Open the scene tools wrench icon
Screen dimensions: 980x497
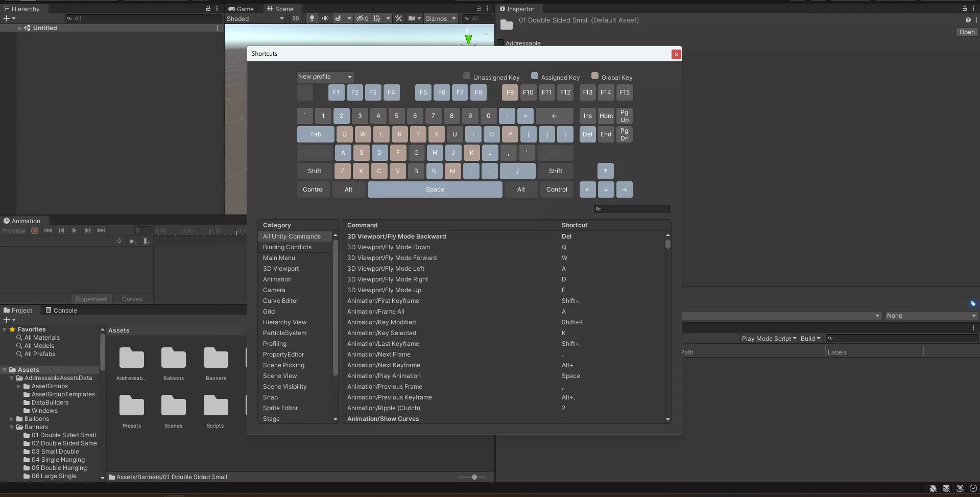(x=399, y=18)
